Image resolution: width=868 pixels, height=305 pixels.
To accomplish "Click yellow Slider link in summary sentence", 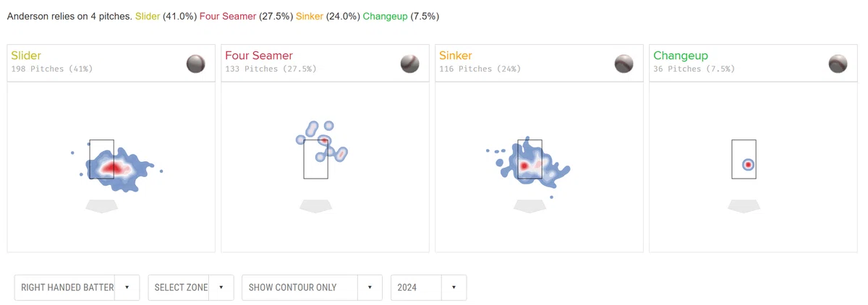I will pos(148,16).
